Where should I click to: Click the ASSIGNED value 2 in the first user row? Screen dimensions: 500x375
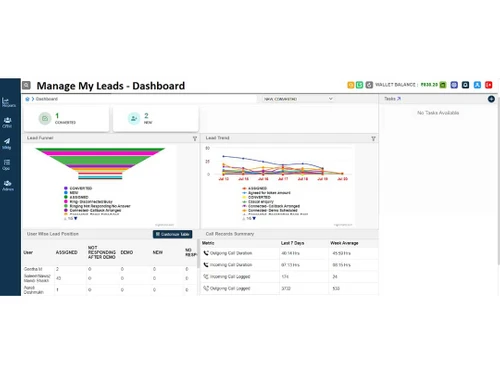[x=57, y=269]
